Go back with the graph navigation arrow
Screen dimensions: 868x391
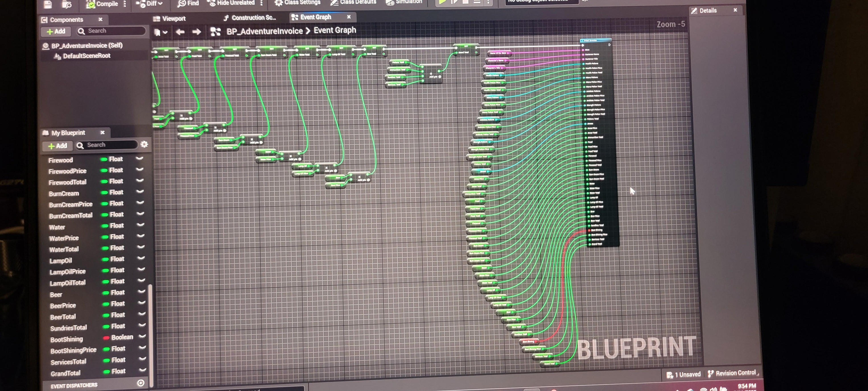pyautogui.click(x=180, y=32)
